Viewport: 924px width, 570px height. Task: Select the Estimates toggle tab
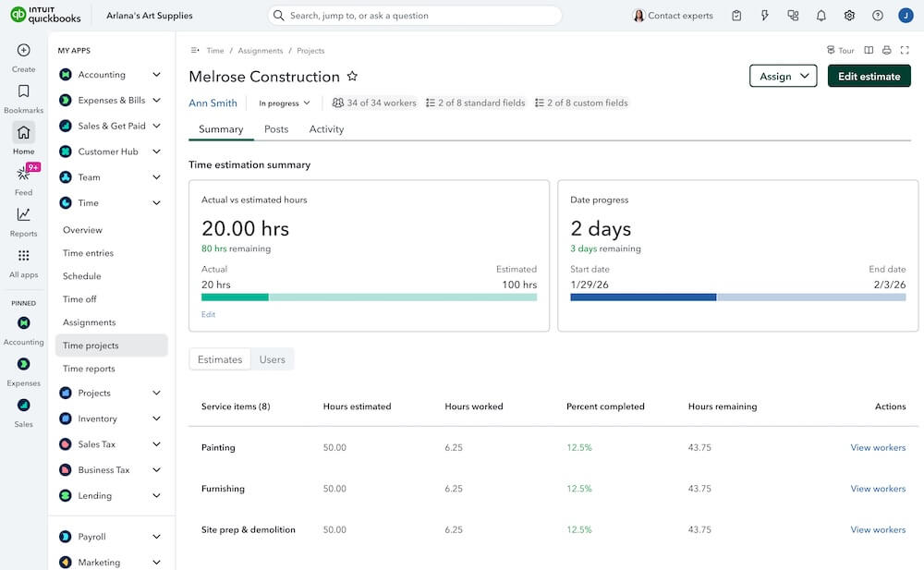220,359
